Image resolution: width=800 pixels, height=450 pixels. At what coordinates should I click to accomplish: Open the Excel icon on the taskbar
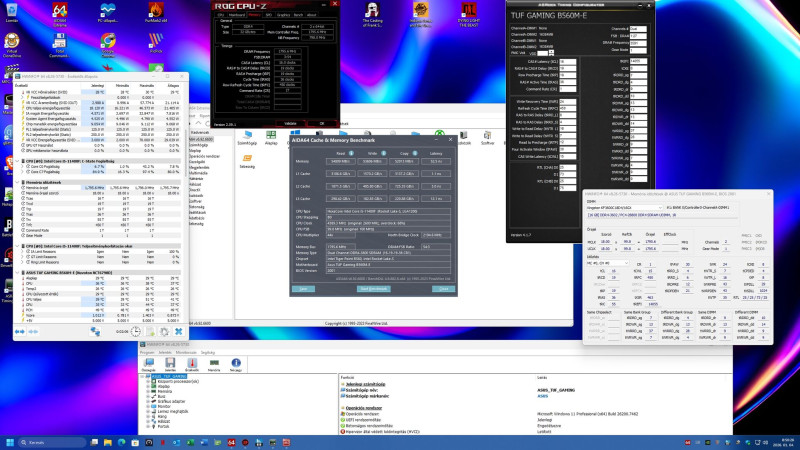click(x=190, y=442)
